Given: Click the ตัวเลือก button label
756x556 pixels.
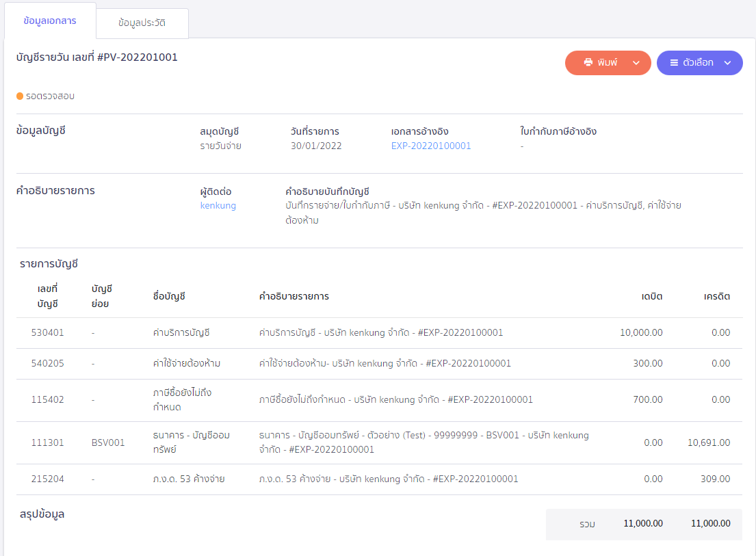Looking at the screenshot, I should (x=698, y=63).
